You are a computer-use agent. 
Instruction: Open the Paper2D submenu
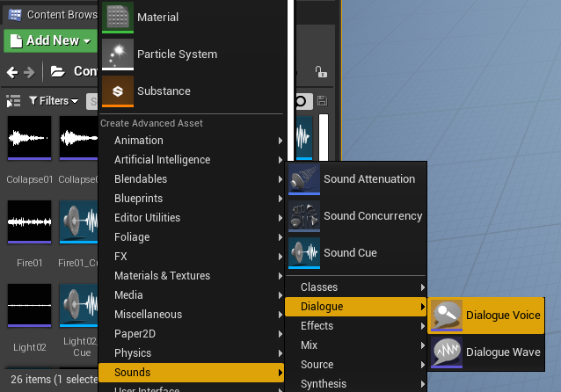click(x=192, y=334)
